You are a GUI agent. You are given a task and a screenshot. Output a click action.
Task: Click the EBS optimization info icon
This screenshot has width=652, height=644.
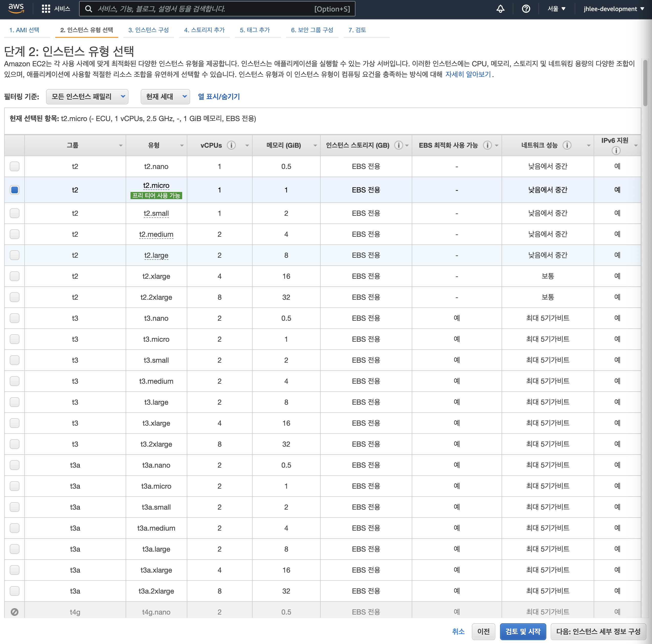click(x=487, y=145)
